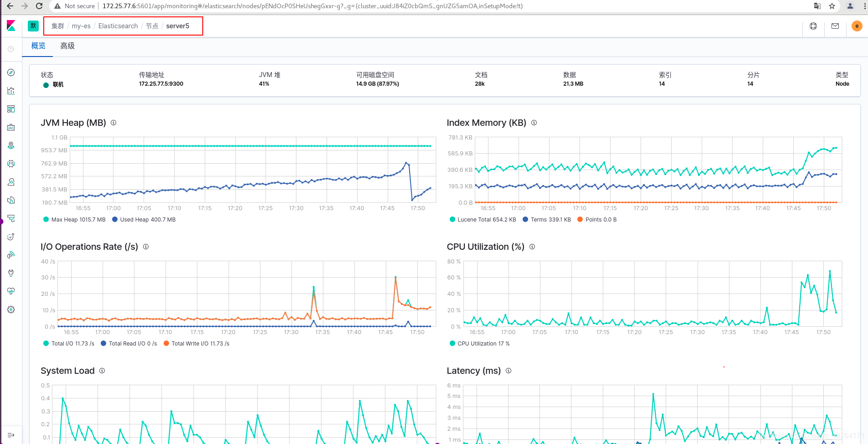Image resolution: width=868 pixels, height=444 pixels.
Task: Switch to the 高级 tab
Action: point(67,46)
